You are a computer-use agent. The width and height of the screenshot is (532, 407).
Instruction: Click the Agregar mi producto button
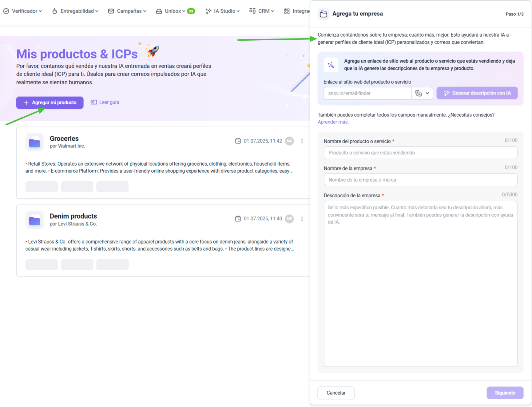(x=50, y=103)
